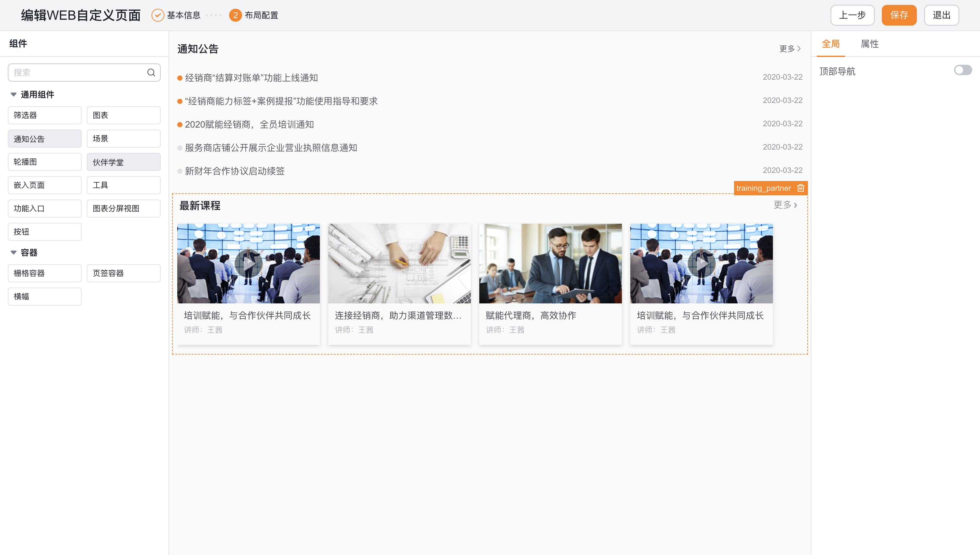Select the 场景 component

123,139
